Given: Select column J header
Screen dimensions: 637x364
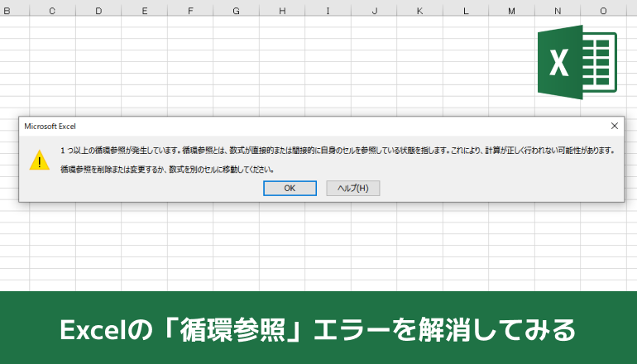Looking at the screenshot, I should point(374,11).
